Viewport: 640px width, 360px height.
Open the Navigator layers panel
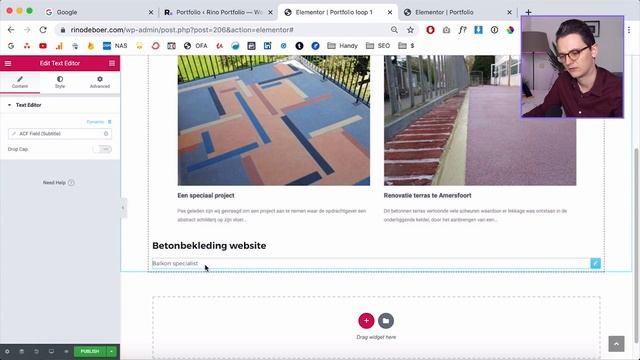point(22,351)
